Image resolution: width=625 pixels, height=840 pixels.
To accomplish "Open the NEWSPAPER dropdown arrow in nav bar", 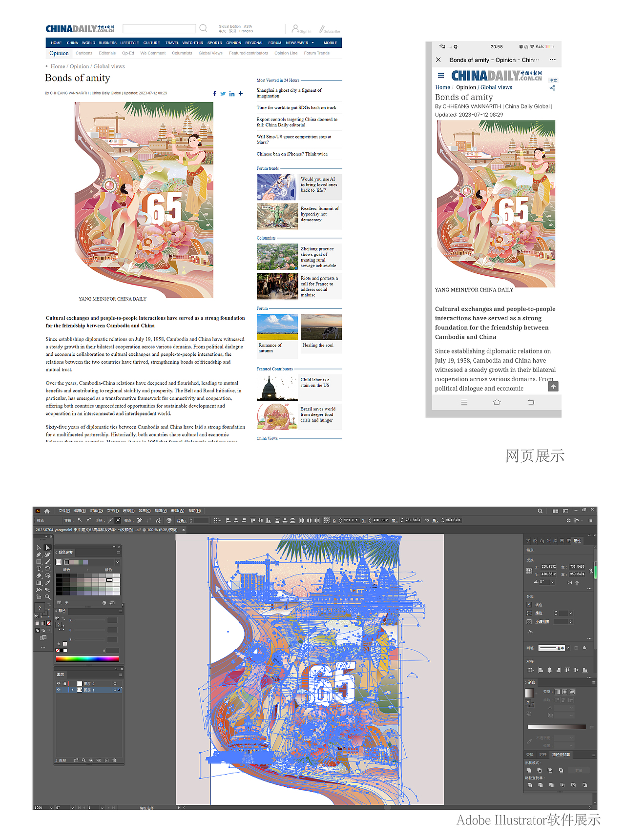I will pyautogui.click(x=313, y=43).
